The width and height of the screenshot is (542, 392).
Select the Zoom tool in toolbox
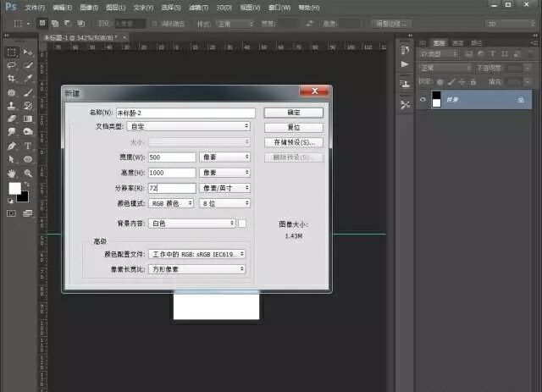[28, 173]
